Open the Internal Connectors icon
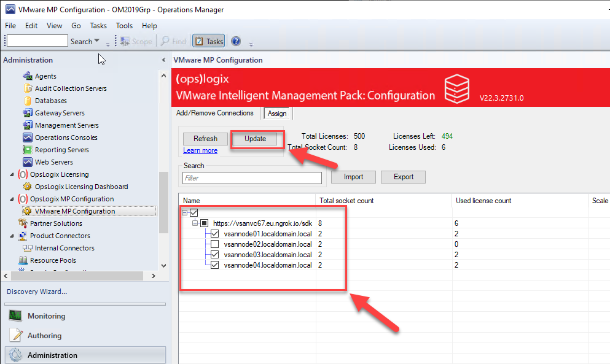 coord(27,248)
